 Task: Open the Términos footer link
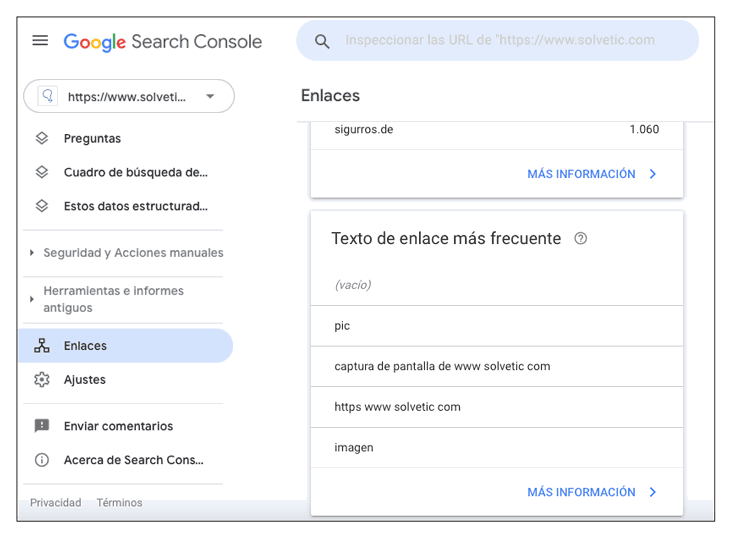(119, 503)
